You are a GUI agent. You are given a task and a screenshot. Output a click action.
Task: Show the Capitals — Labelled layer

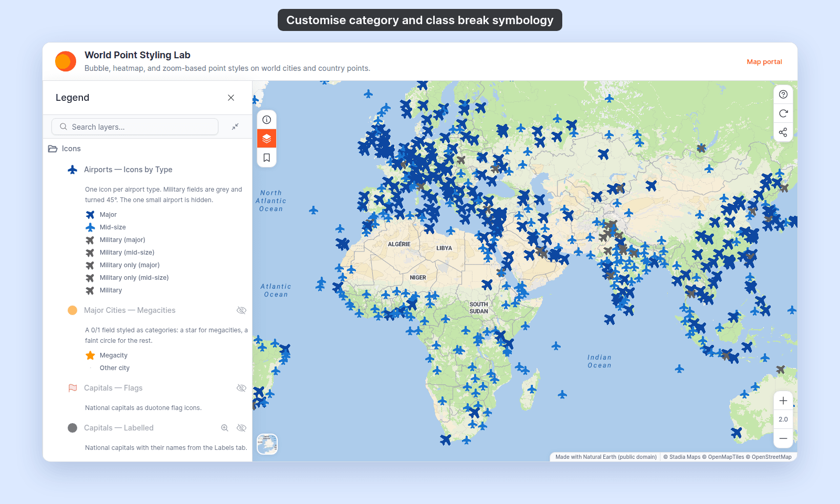tap(241, 428)
